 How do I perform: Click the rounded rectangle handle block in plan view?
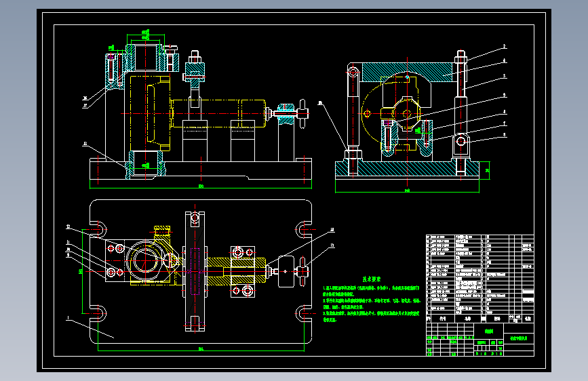pyautogui.click(x=286, y=271)
